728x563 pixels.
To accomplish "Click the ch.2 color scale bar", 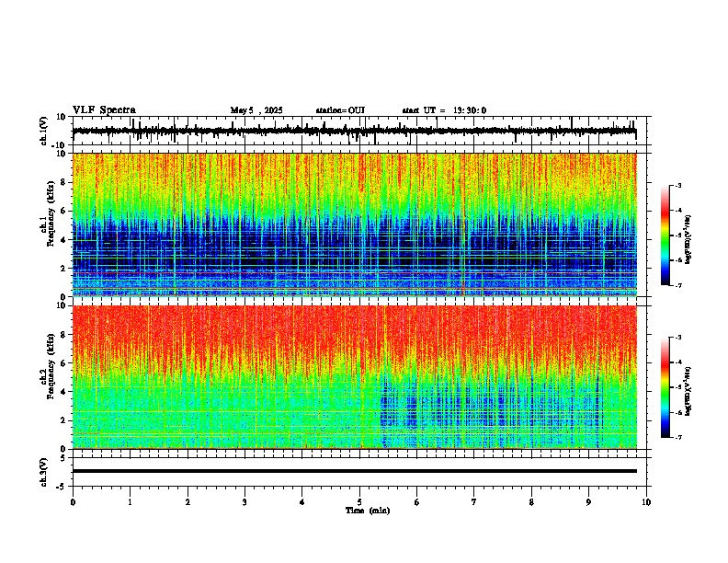I will (665, 387).
